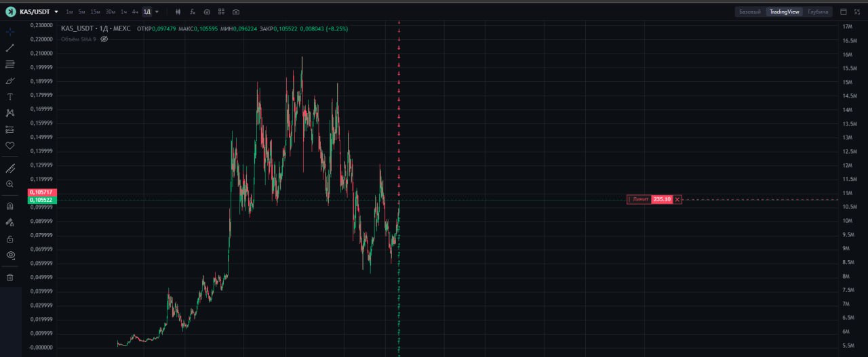The height and width of the screenshot is (357, 868).
Task: Cancel the limit order with X button
Action: [x=677, y=199]
